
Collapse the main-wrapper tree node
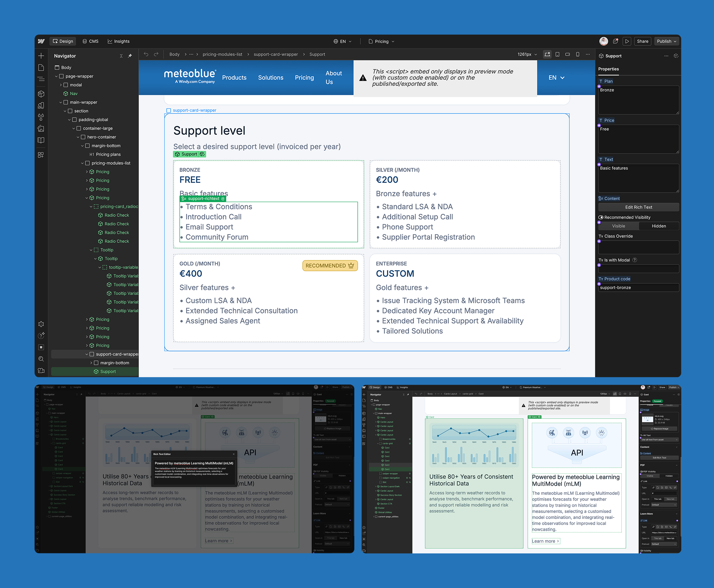pyautogui.click(x=61, y=102)
